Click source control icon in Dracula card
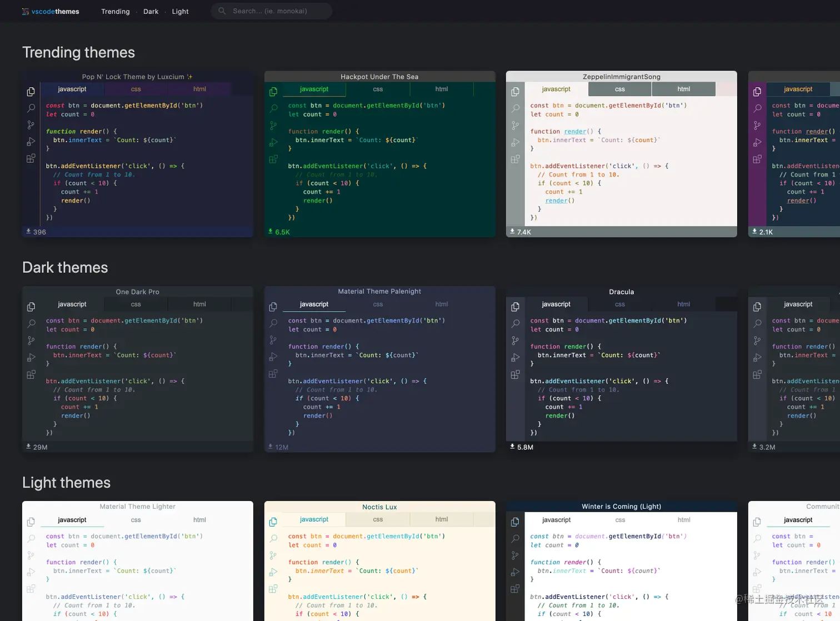This screenshot has width=840, height=621. [516, 340]
